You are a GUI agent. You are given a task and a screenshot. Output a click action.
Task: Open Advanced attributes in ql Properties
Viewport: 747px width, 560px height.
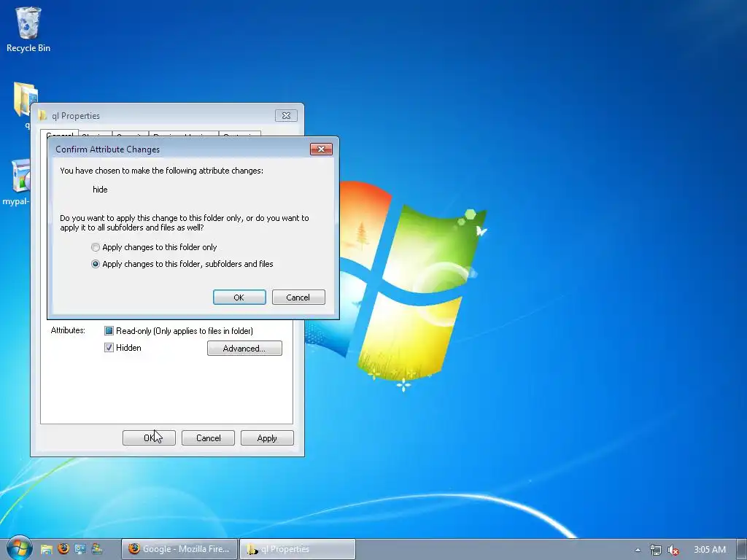[244, 348]
